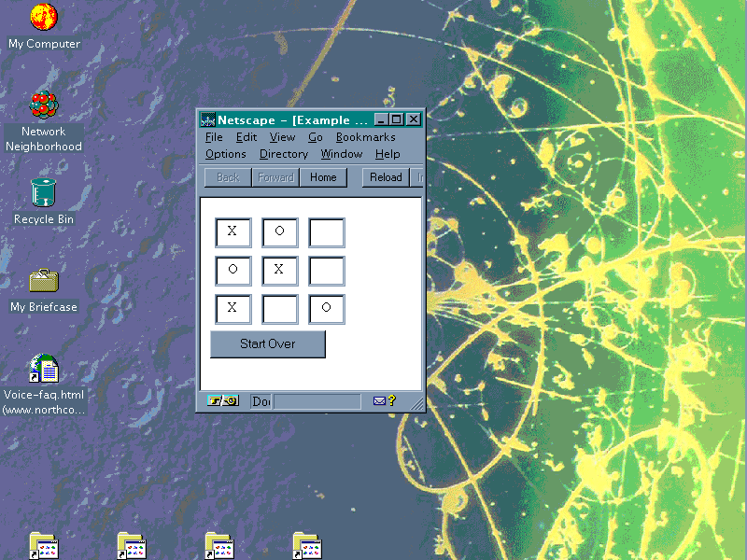The height and width of the screenshot is (560, 747).
Task: Open the Directory menu
Action: point(283,154)
